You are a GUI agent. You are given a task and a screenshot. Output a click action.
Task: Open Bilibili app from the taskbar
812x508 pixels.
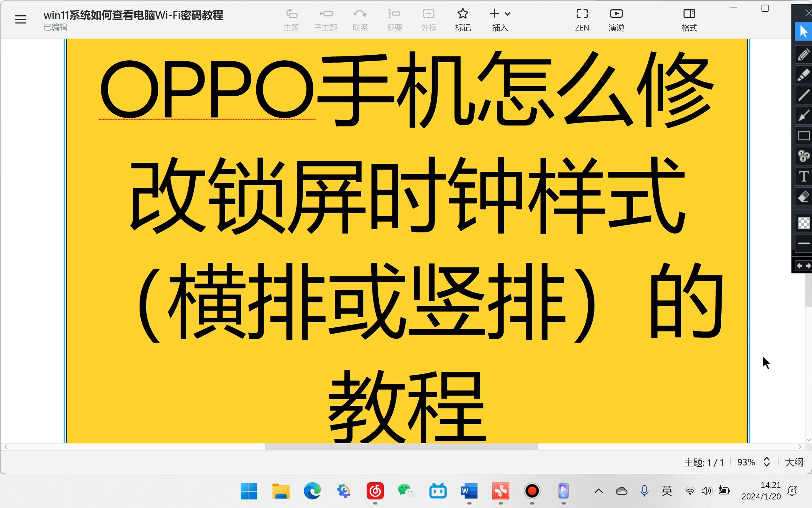click(x=438, y=491)
